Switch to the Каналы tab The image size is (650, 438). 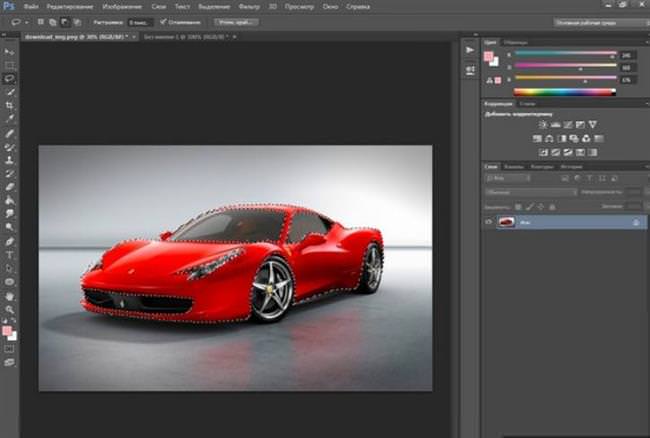click(x=514, y=167)
